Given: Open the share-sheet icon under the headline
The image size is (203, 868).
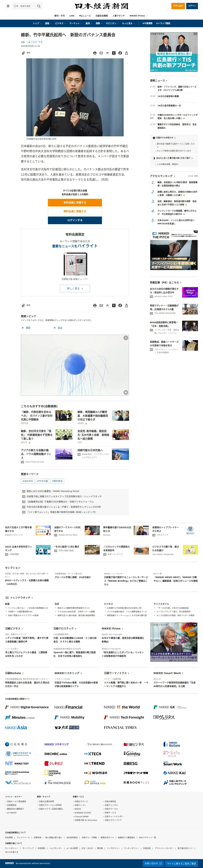Looking at the screenshot, I should 126,53.
